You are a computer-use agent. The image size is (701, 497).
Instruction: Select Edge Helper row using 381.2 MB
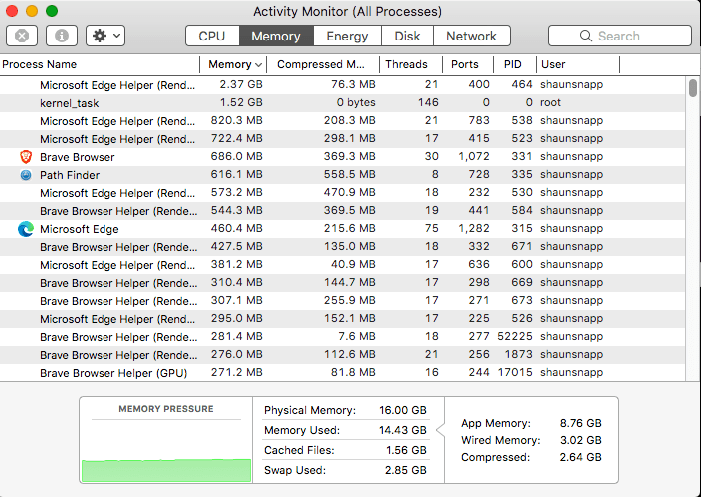[x=342, y=265]
